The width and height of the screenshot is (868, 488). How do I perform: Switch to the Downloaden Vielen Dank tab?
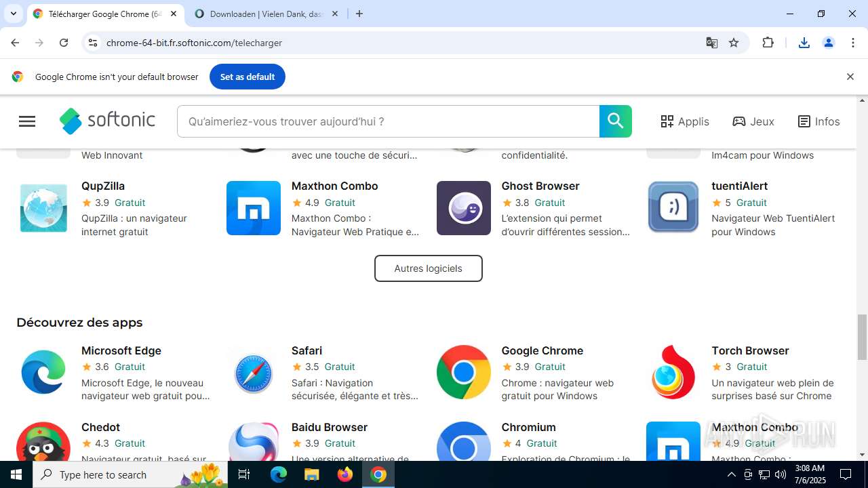pos(267,14)
